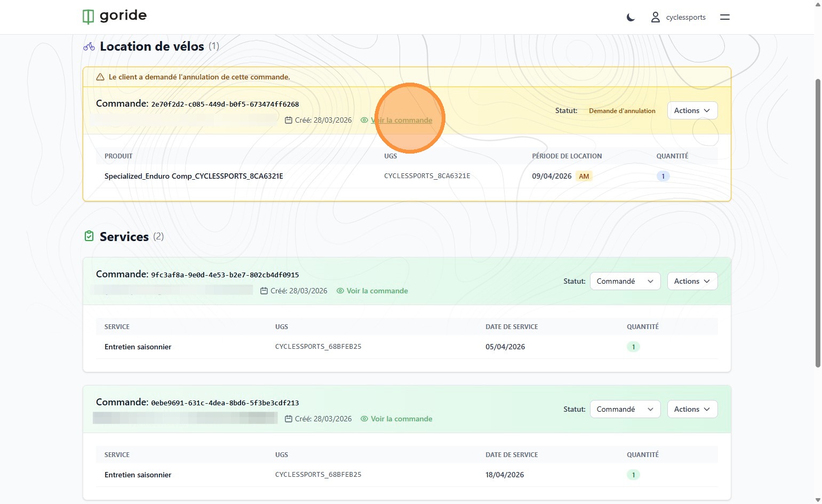The height and width of the screenshot is (504, 822).
Task: View order 0ebe9691 via Voir la commande
Action: (x=401, y=419)
